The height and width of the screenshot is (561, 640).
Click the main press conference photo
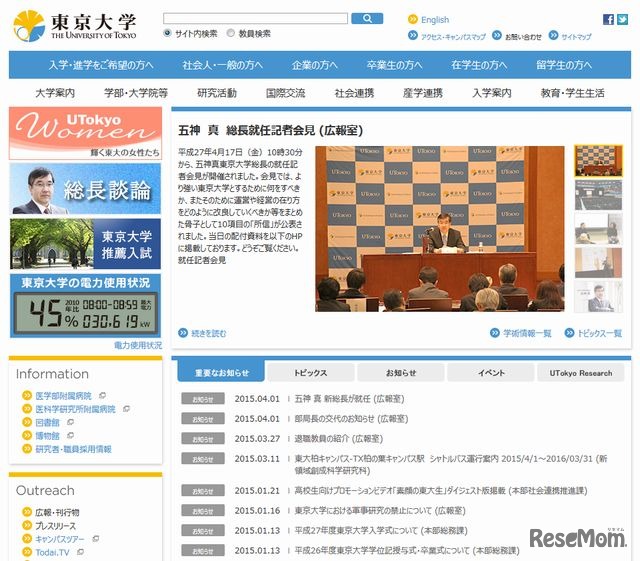[440, 229]
